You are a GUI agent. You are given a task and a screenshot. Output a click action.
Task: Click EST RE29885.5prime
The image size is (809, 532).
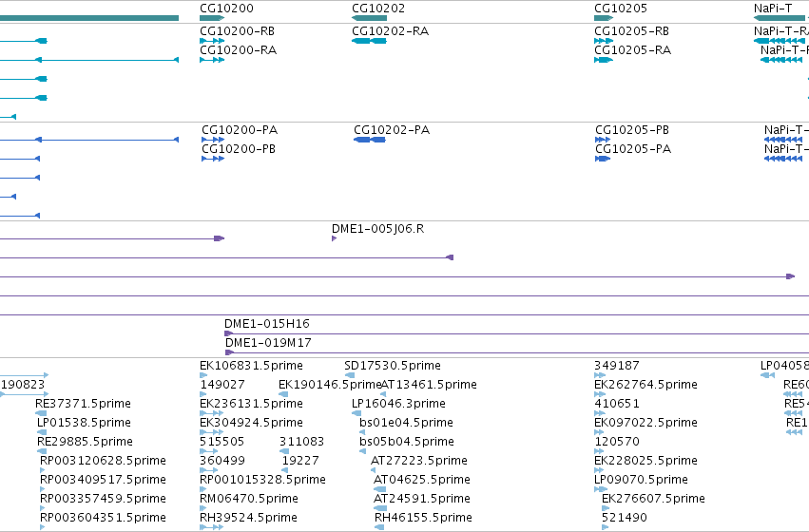tap(85, 442)
